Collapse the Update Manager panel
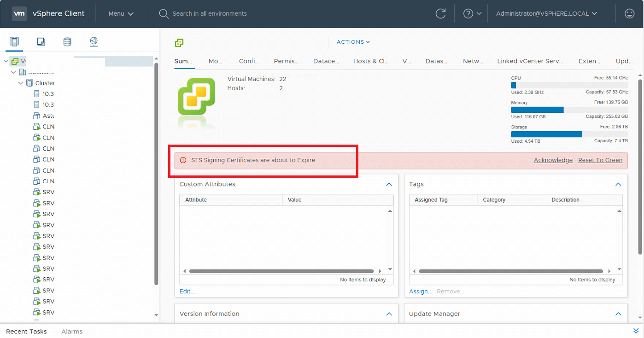The image size is (644, 338). pyautogui.click(x=618, y=314)
